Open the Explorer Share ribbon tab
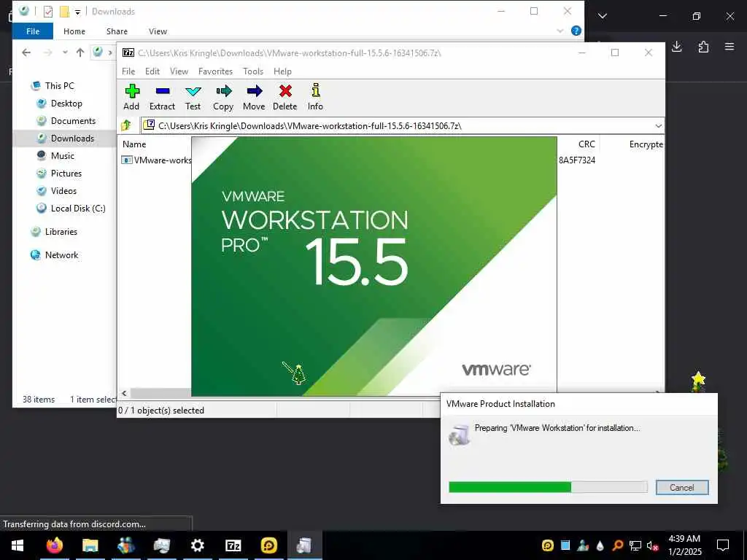This screenshot has height=560, width=747. [x=117, y=31]
